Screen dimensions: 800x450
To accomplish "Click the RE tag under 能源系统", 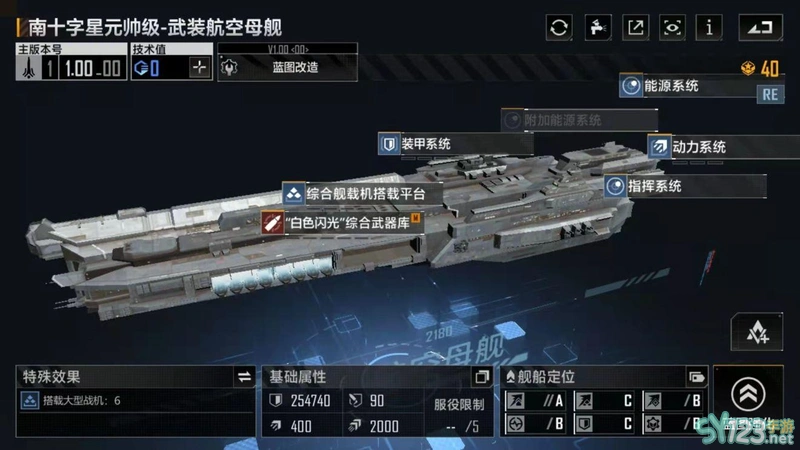I will [x=770, y=95].
